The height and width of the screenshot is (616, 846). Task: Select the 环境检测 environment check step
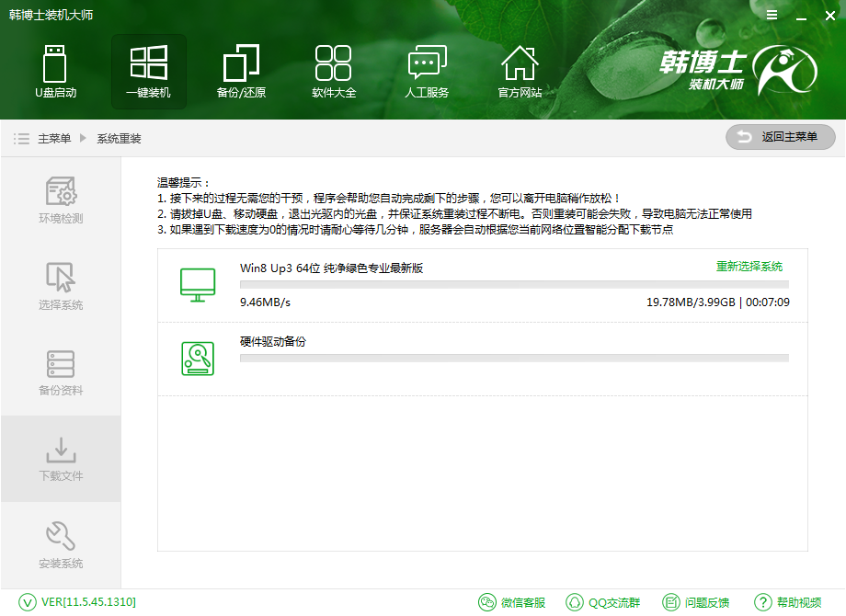point(60,203)
